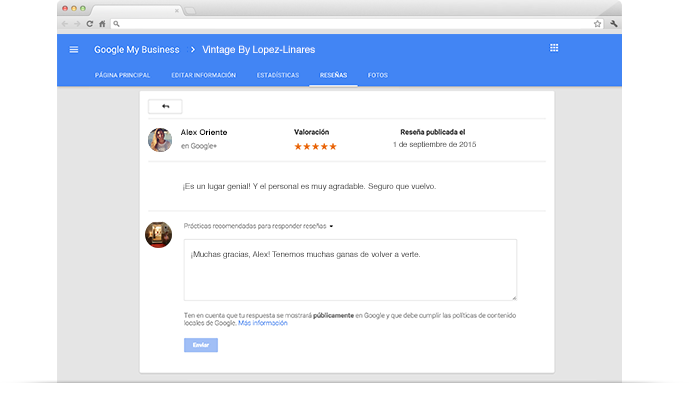Open browser wrench settings menu
Image resolution: width=698 pixels, height=406 pixels.
point(614,24)
